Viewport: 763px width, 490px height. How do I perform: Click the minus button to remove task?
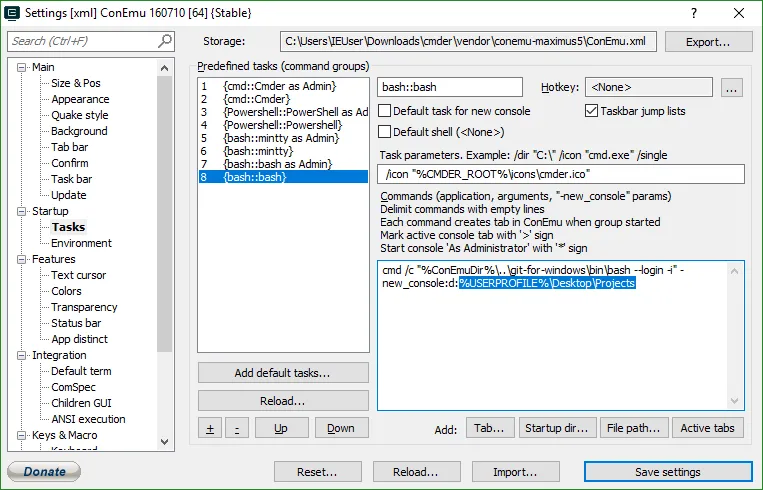pos(236,428)
